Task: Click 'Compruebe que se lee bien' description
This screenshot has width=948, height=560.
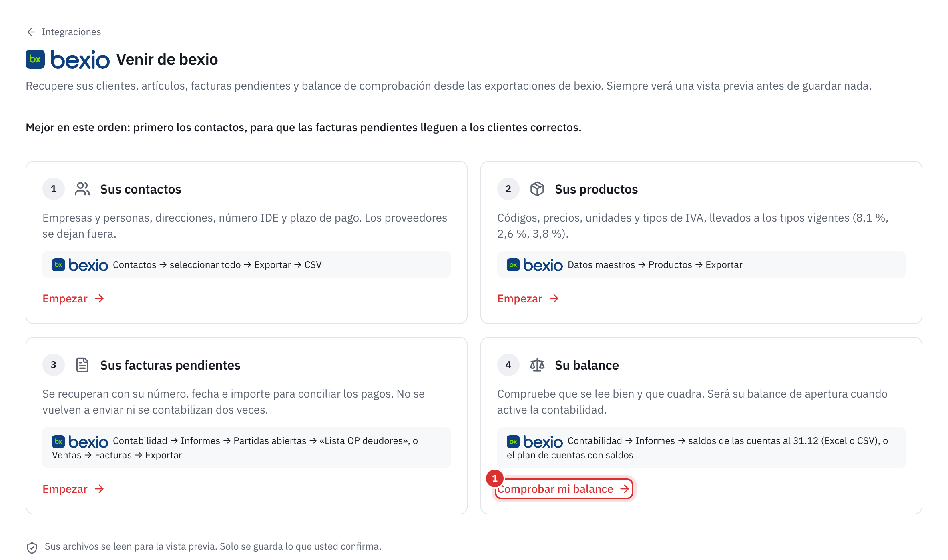Action: click(693, 402)
